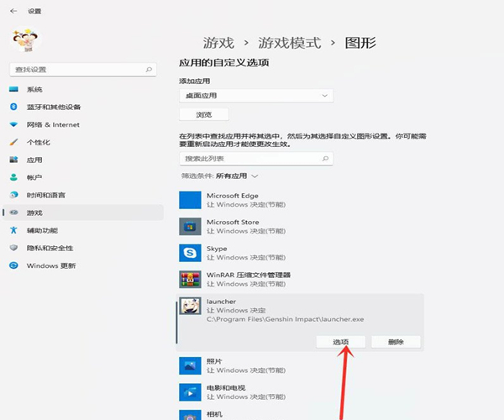Open the user profile avatar
The width and height of the screenshot is (504, 420).
25,40
